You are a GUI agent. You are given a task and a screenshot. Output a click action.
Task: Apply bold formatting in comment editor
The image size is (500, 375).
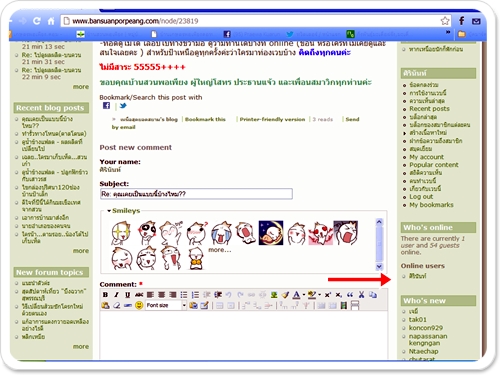pos(105,295)
